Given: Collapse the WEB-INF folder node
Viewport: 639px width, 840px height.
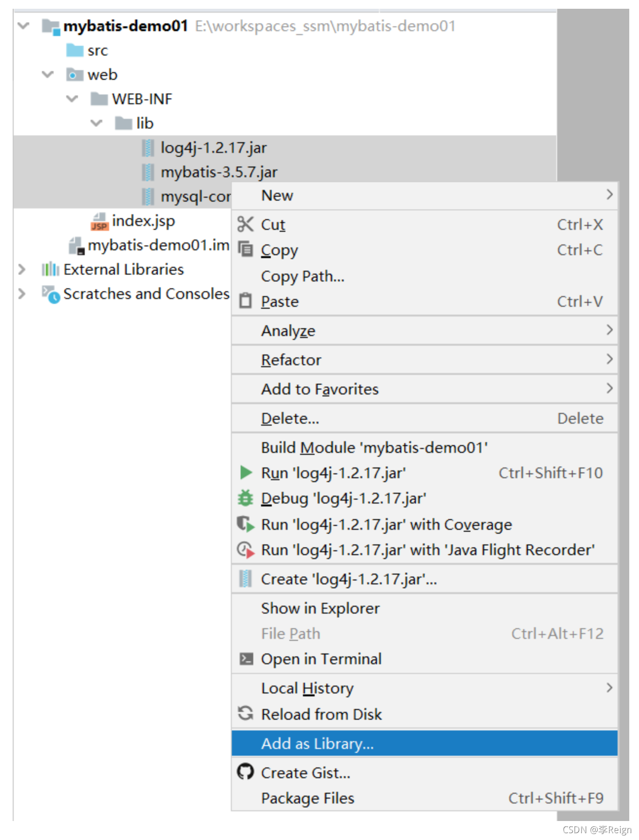Looking at the screenshot, I should pyautogui.click(x=72, y=99).
